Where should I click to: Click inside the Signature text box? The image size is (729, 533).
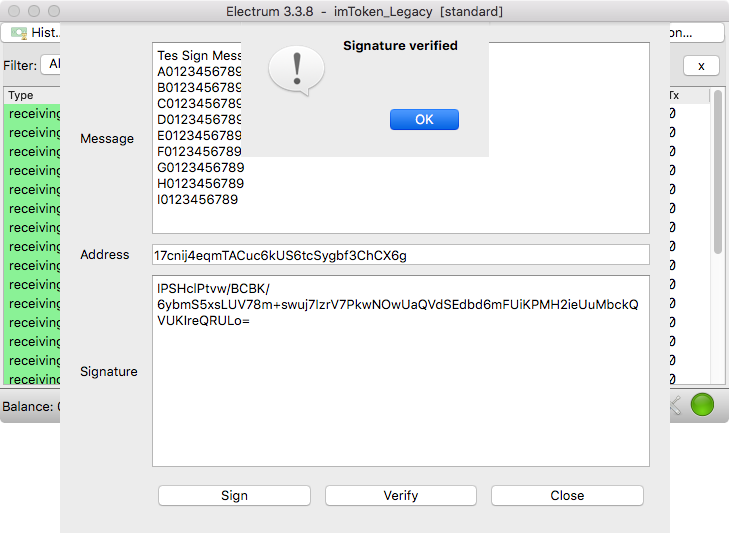(x=401, y=371)
